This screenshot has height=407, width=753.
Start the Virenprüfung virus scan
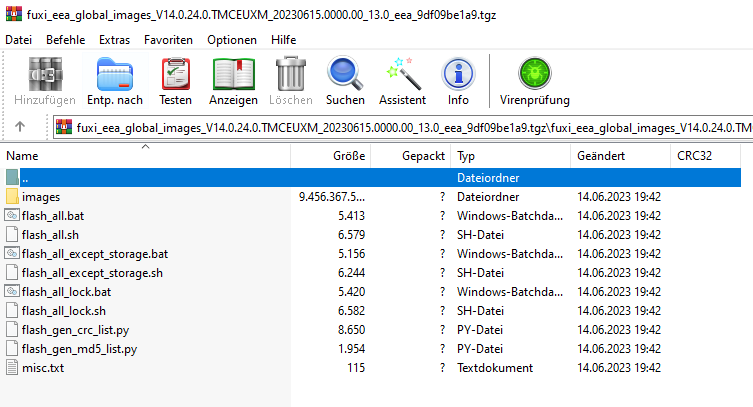tap(534, 80)
